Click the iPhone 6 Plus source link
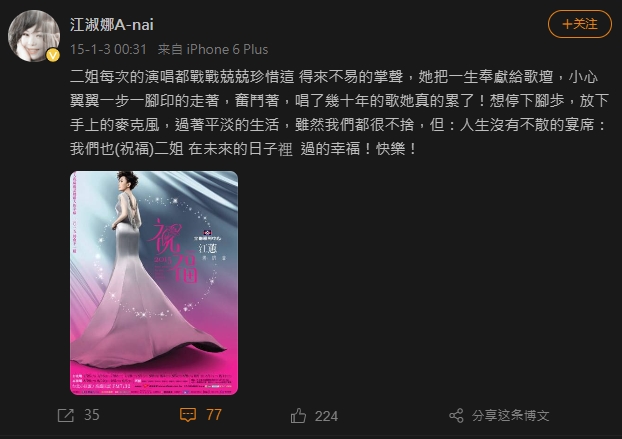Image resolution: width=622 pixels, height=439 pixels. coord(227,49)
